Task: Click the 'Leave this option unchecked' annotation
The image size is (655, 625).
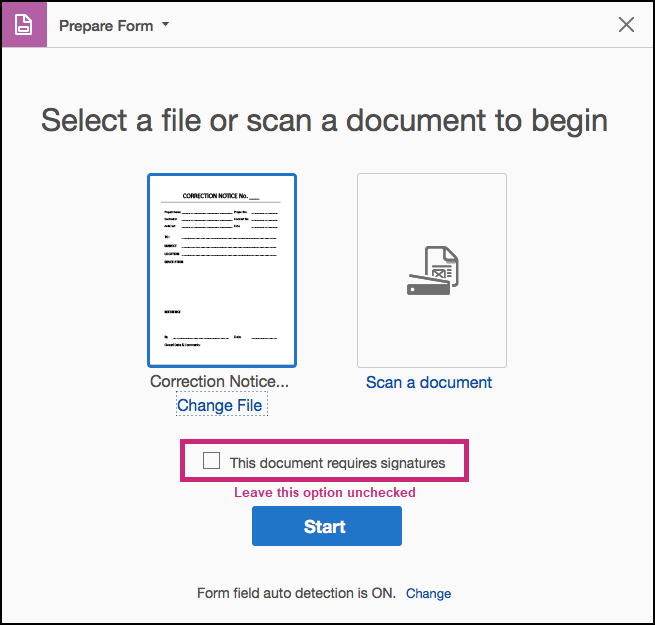Action: click(x=324, y=492)
